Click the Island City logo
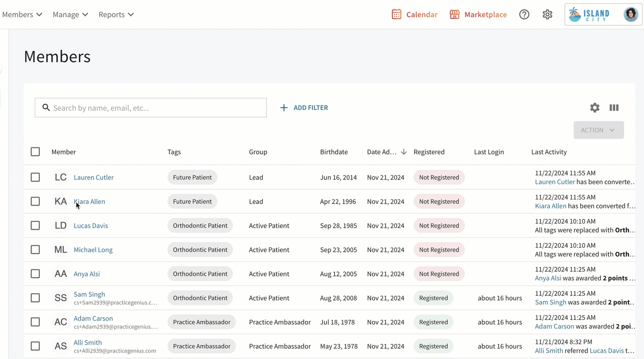This screenshot has width=644, height=359. (589, 14)
